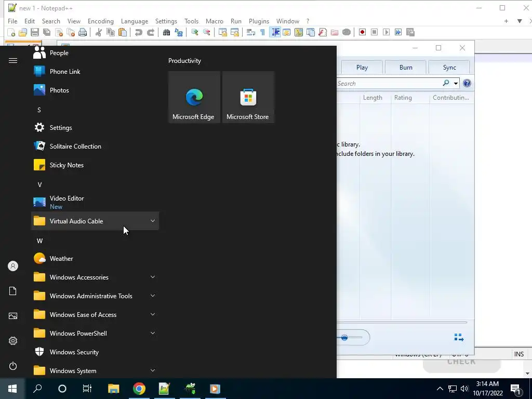Show hidden system tray icons chevron
This screenshot has height=399, width=532.
click(x=440, y=389)
